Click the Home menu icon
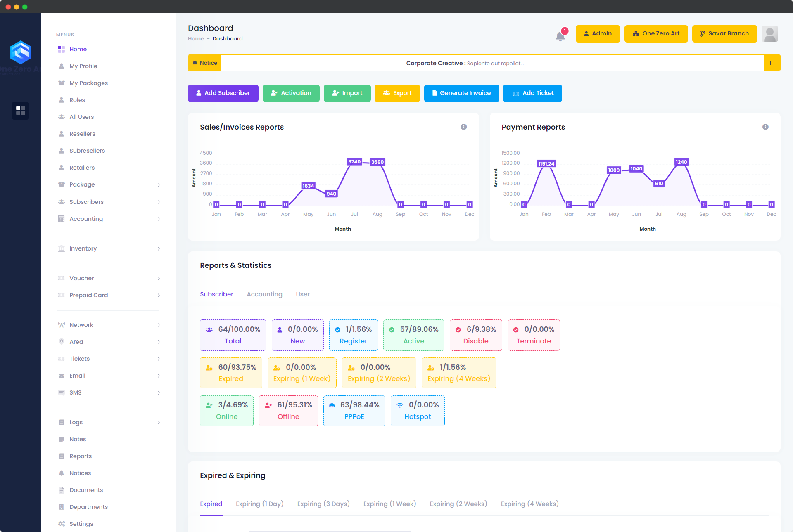Screen dimensions: 793x532 [62, 49]
